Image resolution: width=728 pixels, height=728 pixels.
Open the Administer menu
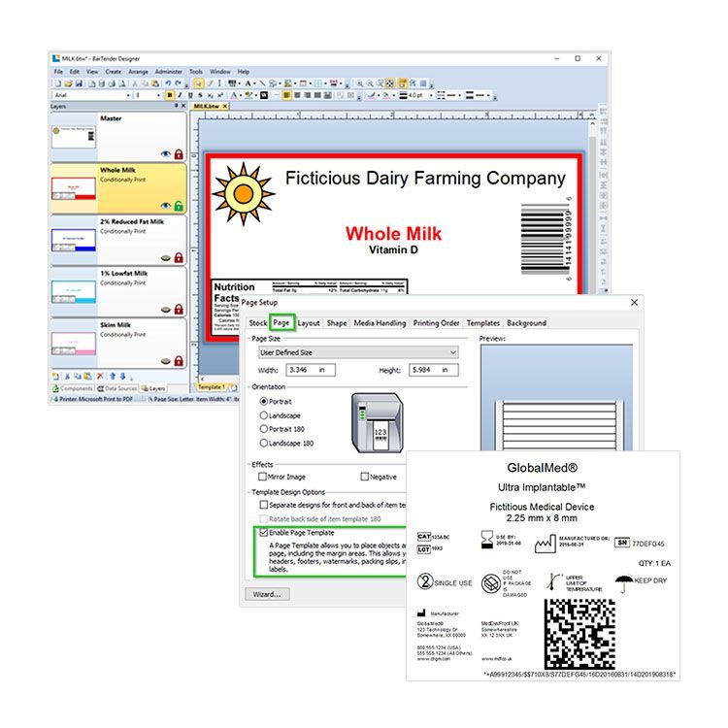(168, 72)
